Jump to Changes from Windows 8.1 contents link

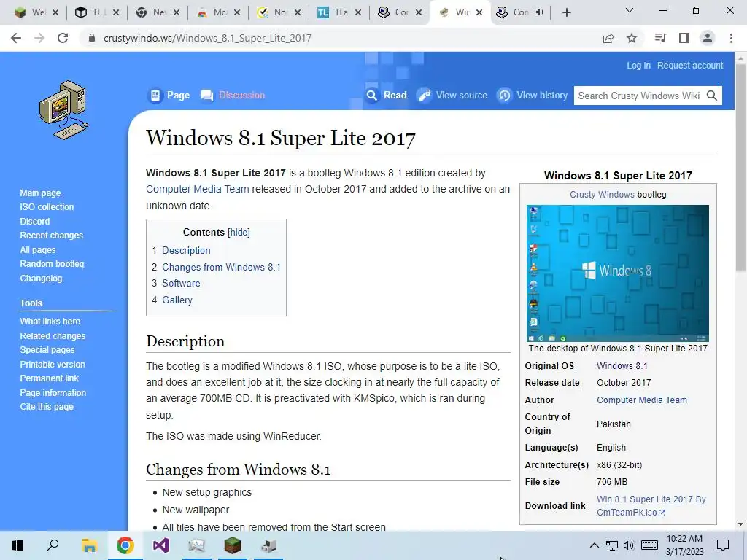221,267
